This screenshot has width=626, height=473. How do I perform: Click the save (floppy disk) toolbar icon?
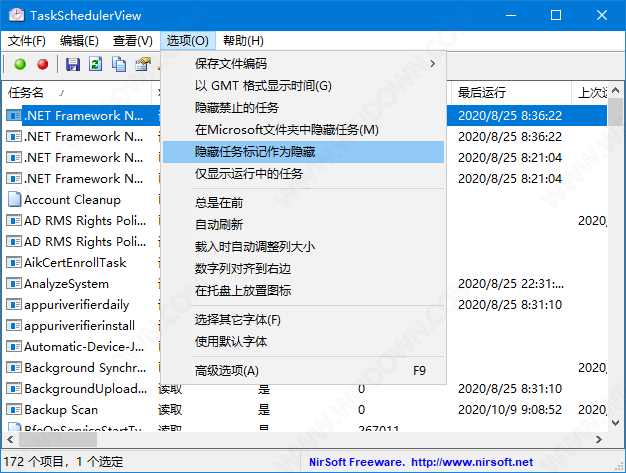73,65
